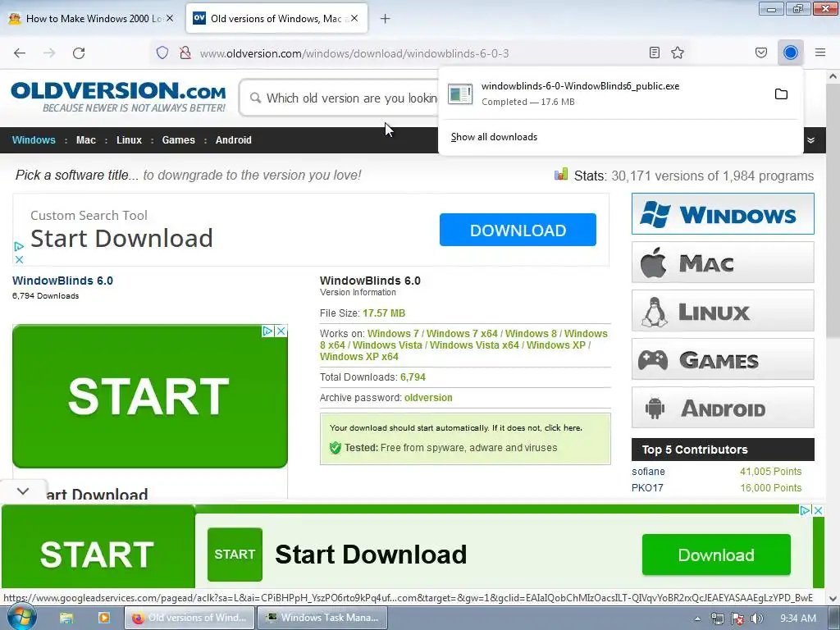840x630 pixels.
Task: Switch to 'How to Make Windows 2000' tab
Action: 90,19
